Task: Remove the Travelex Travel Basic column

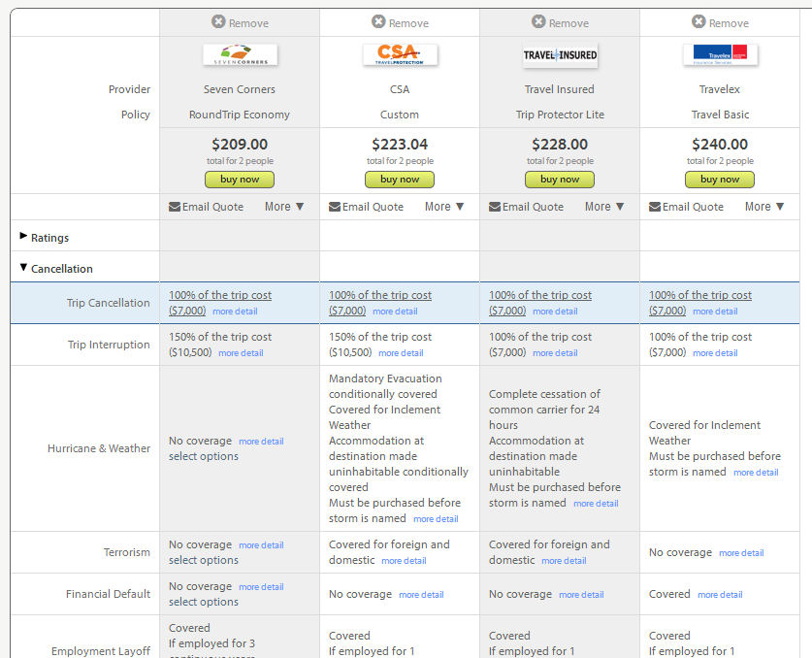Action: click(720, 22)
